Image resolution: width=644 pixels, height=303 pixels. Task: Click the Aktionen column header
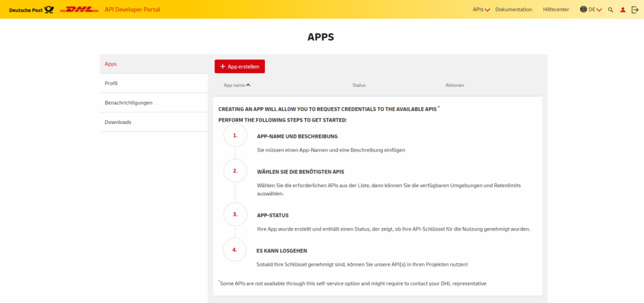[x=455, y=85]
